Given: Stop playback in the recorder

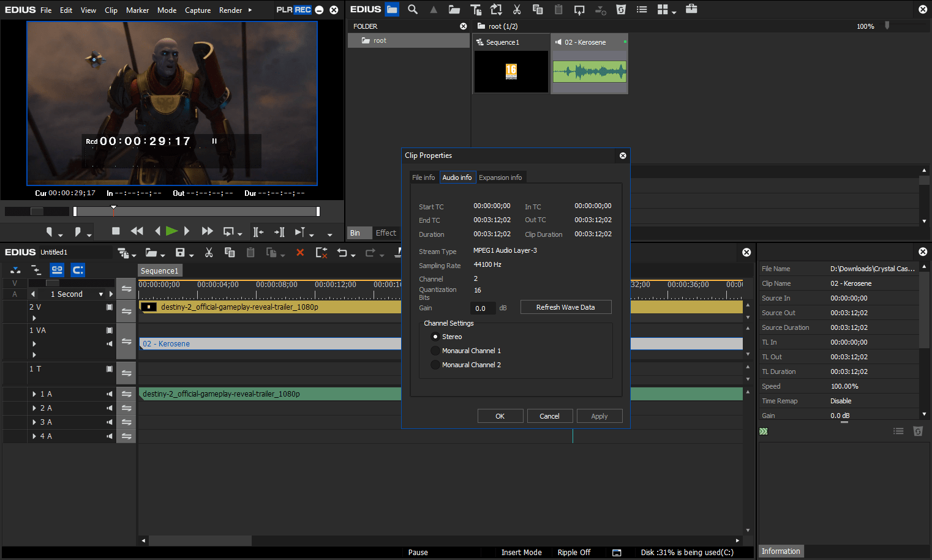Looking at the screenshot, I should [116, 231].
